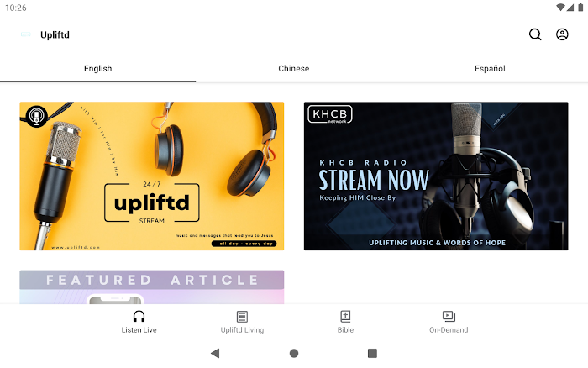
Task: Open the KHCB Radio Stream Now banner
Action: point(436,176)
